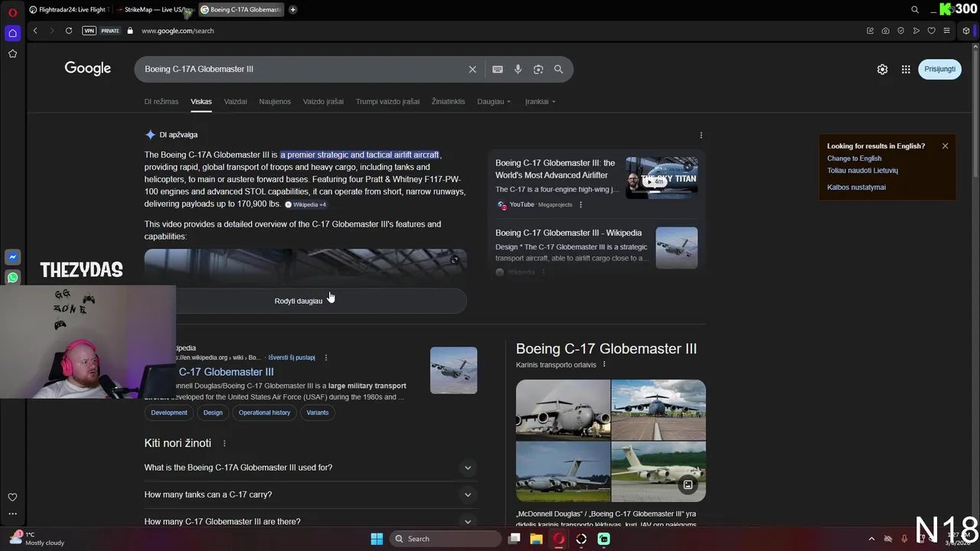Image resolution: width=980 pixels, height=551 pixels.
Task: Open the Operational history chip
Action: [264, 412]
